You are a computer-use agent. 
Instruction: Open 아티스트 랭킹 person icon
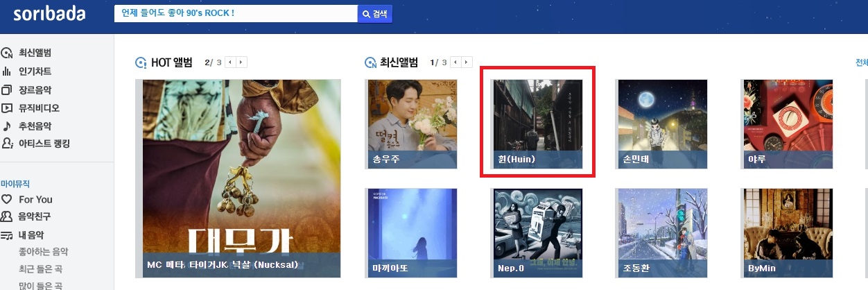(7, 144)
